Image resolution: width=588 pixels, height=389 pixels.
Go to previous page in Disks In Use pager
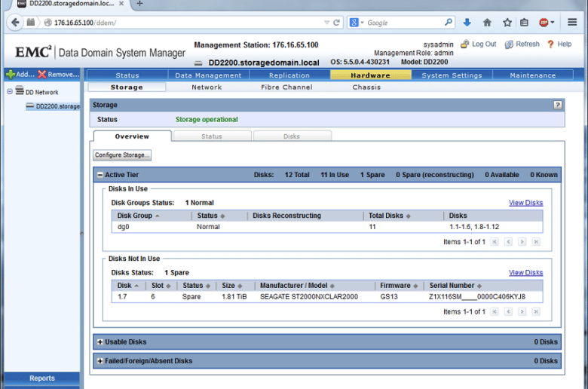[509, 241]
